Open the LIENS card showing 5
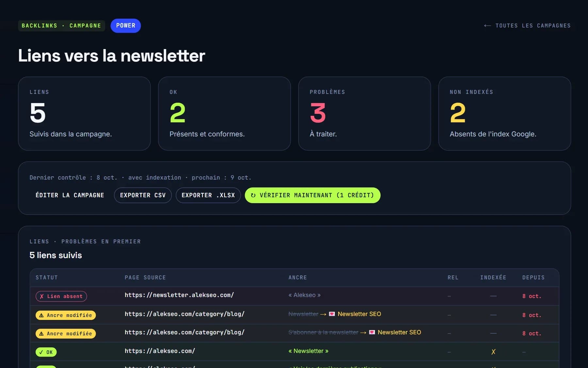The height and width of the screenshot is (368, 588). (84, 114)
